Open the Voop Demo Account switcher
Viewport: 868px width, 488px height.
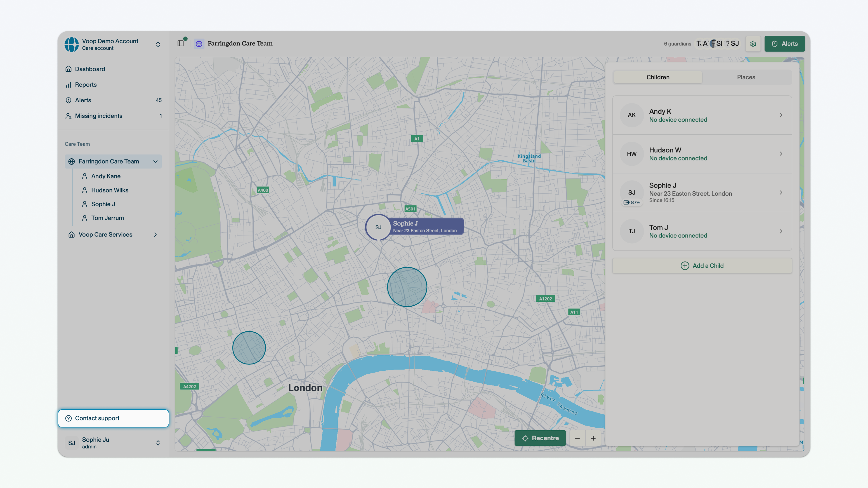[x=113, y=45]
